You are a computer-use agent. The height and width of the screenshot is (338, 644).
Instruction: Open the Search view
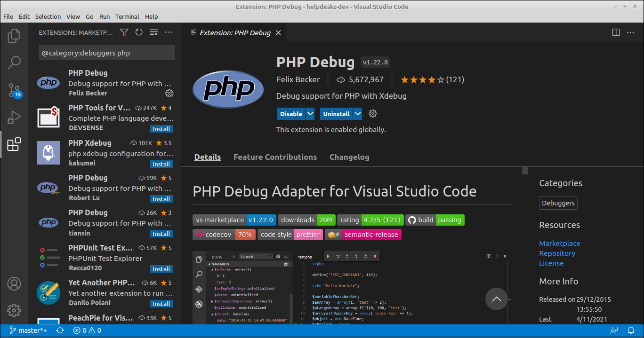click(14, 62)
